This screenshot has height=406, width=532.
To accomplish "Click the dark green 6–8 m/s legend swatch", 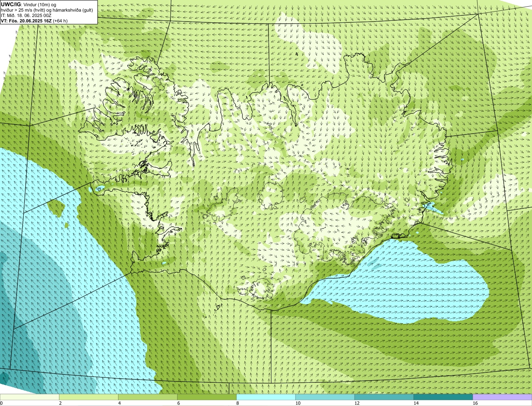I will coord(207,397).
